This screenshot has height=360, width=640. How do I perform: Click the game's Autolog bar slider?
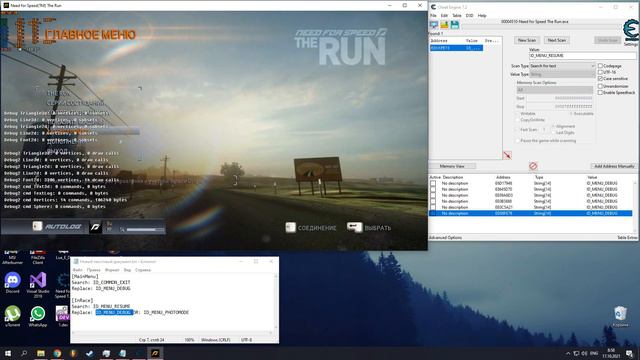145,230
